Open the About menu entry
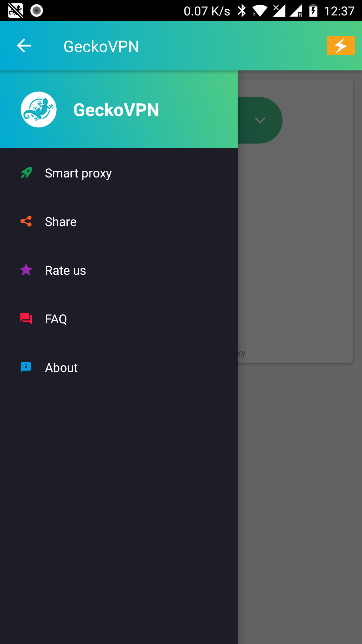 [x=61, y=368]
